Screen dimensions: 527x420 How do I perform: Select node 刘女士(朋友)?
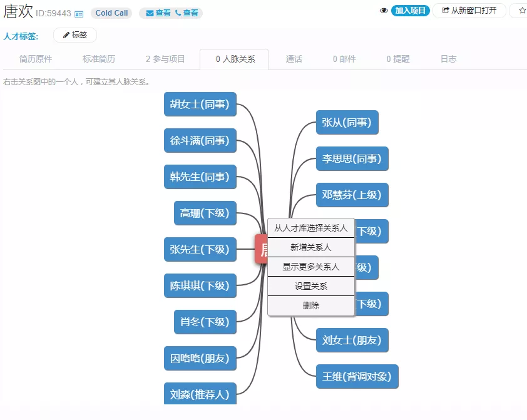point(352,340)
